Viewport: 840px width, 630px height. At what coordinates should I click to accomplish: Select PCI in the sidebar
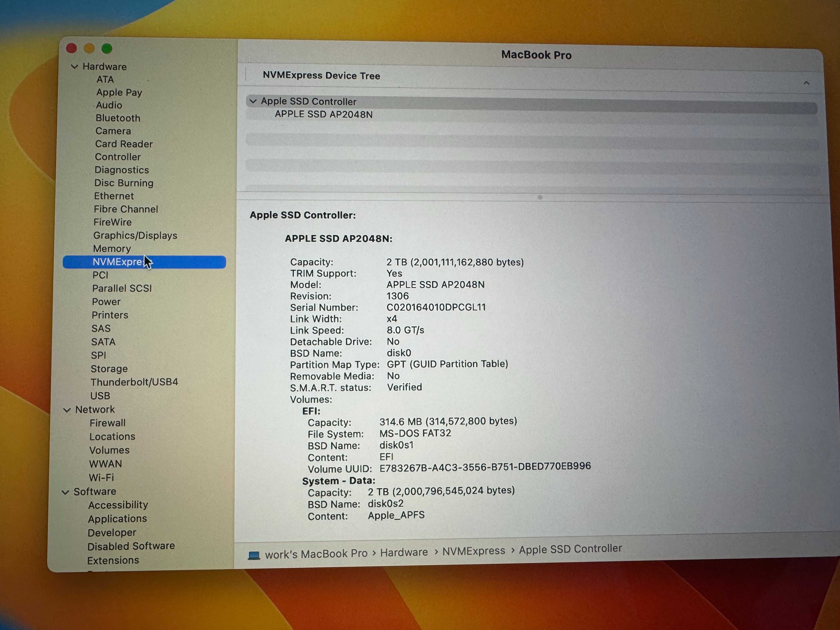click(x=100, y=275)
